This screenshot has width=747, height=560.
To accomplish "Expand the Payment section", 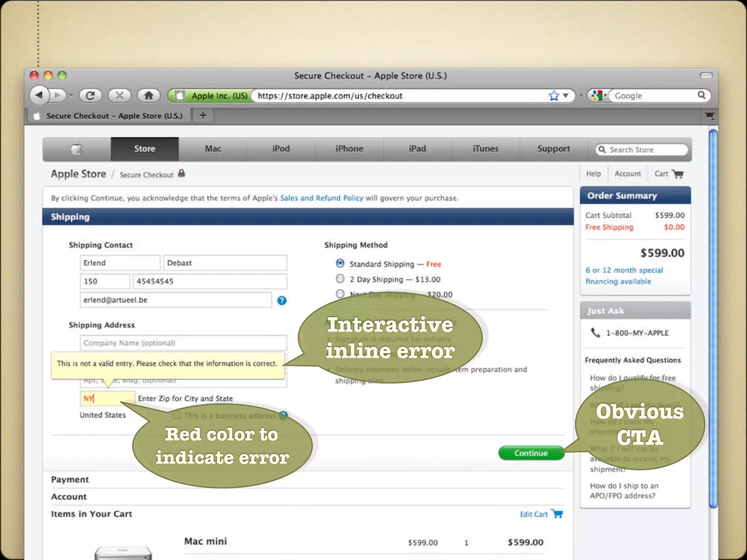I will pos(70,479).
